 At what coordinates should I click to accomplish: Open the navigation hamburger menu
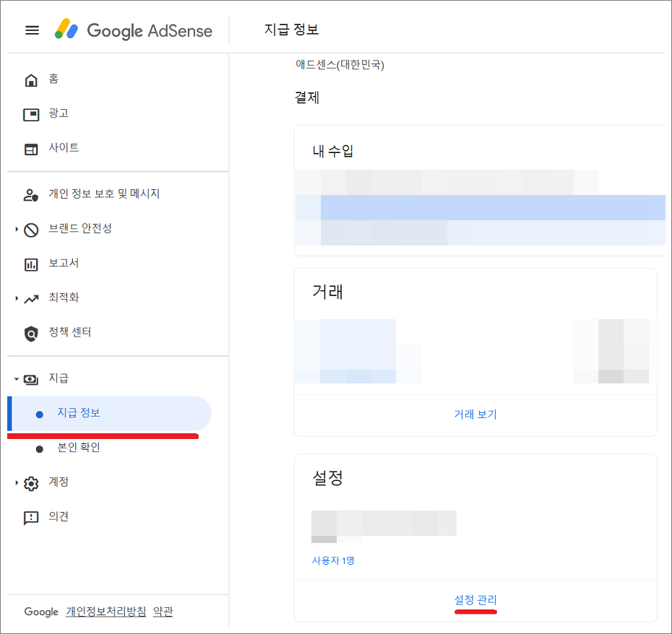[x=31, y=30]
